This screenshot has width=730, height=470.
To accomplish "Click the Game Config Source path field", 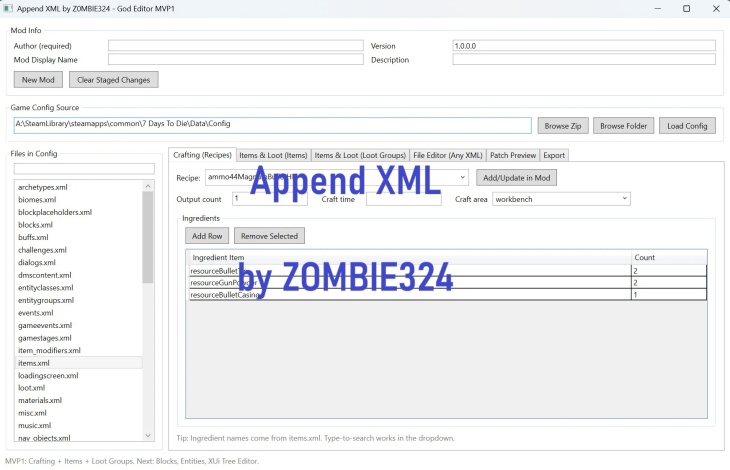I will [272, 125].
